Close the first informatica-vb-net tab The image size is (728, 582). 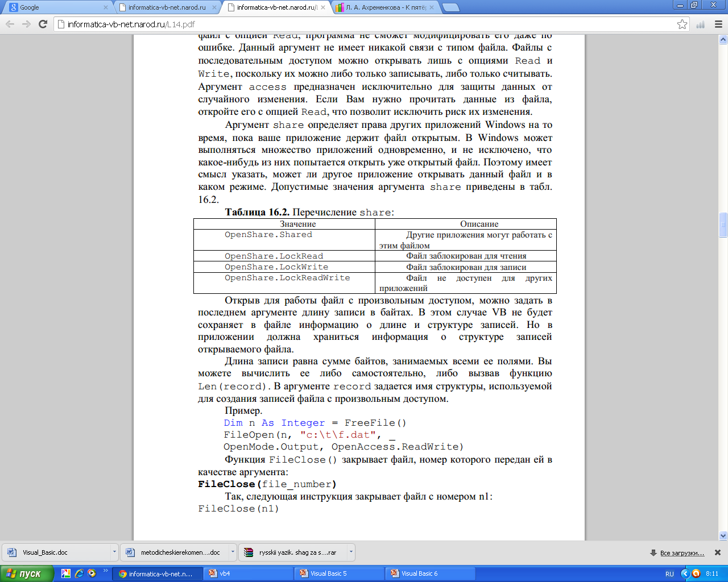tap(214, 7)
